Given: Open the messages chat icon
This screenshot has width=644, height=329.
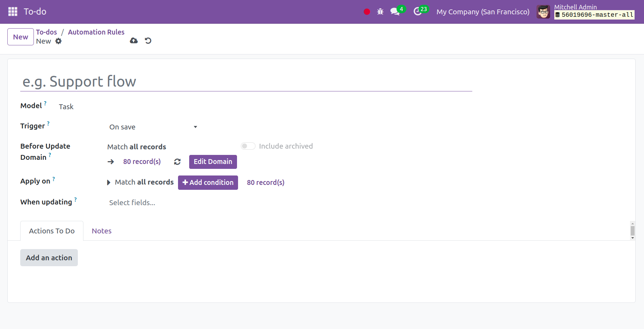Looking at the screenshot, I should (x=395, y=12).
